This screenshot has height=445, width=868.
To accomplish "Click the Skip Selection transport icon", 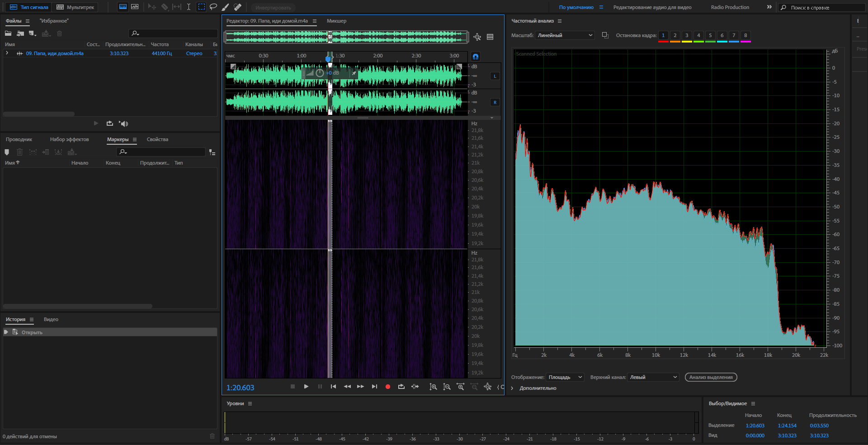I will (x=415, y=387).
